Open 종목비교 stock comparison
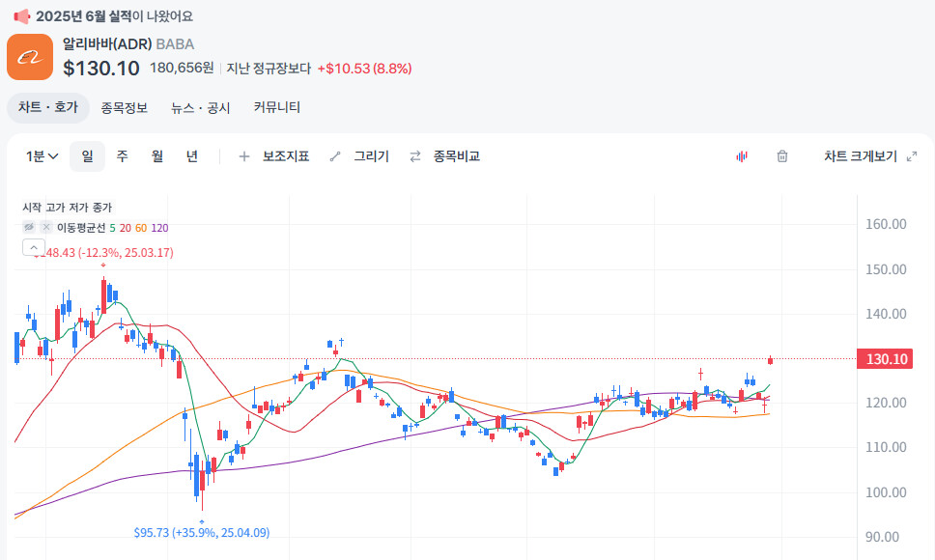935x560 pixels. coord(444,156)
